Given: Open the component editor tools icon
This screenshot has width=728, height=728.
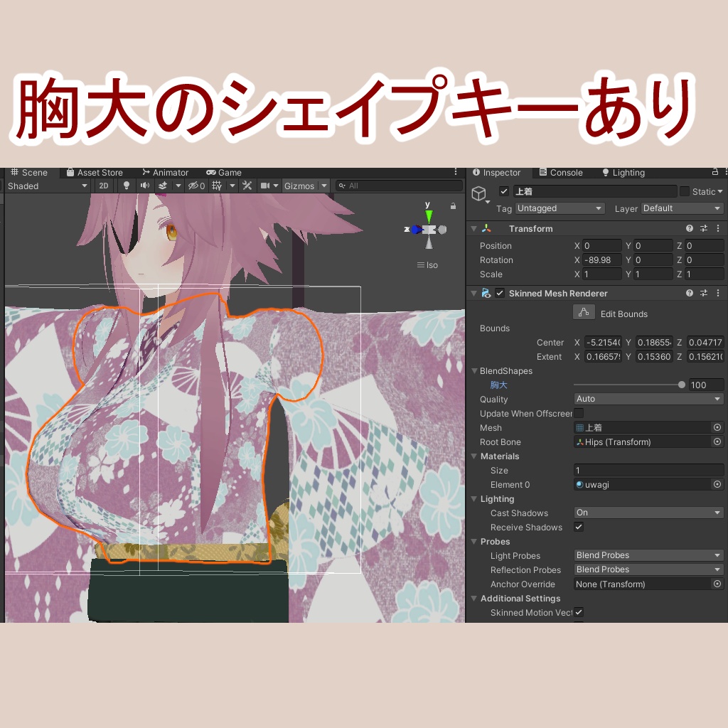Looking at the screenshot, I should point(247,186).
